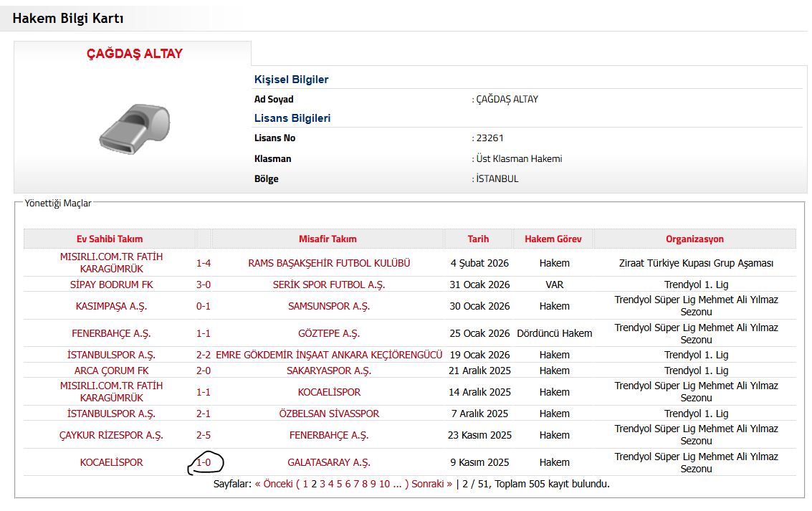Screen dimensions: 812x511
Task: Open the 2-1 match score link
Action: [204, 413]
